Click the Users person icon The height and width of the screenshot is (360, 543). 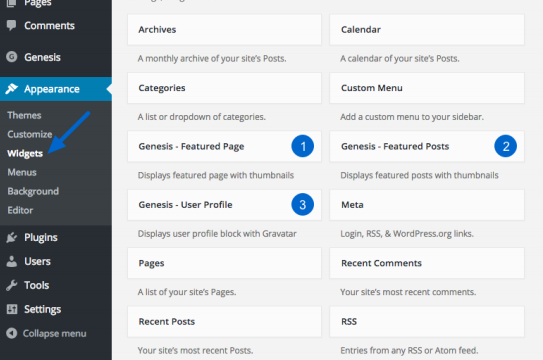click(x=11, y=261)
